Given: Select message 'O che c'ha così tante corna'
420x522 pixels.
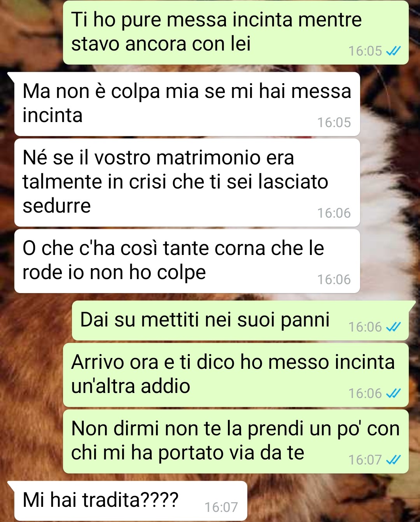Looking at the screenshot, I should [x=187, y=261].
